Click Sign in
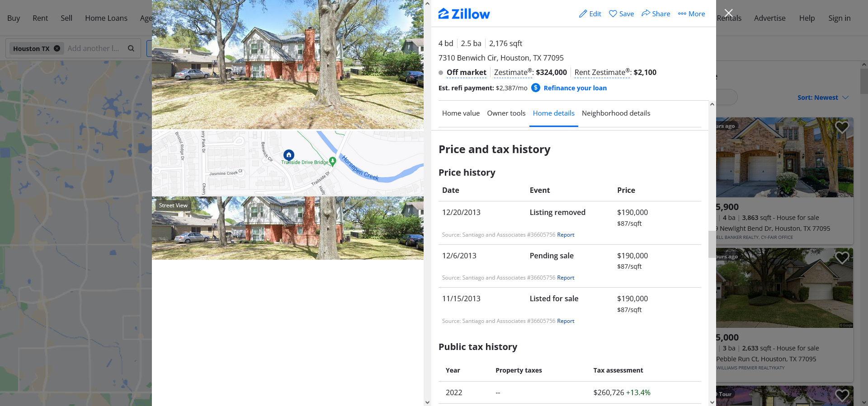This screenshot has width=868, height=406. [x=840, y=18]
